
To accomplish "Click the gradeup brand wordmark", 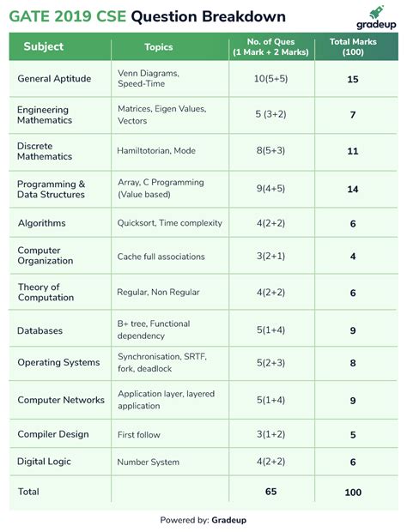I will point(376,24).
